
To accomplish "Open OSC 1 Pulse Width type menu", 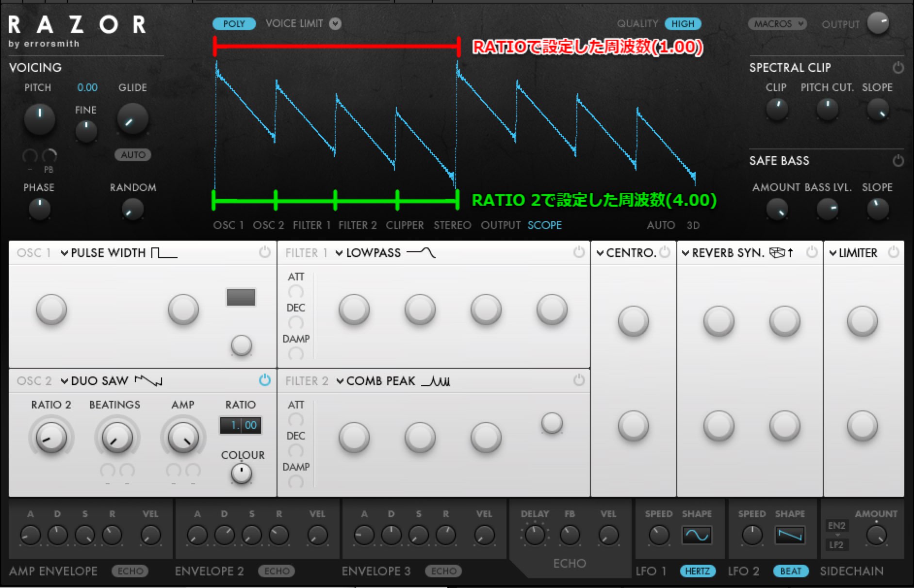I will click(119, 253).
